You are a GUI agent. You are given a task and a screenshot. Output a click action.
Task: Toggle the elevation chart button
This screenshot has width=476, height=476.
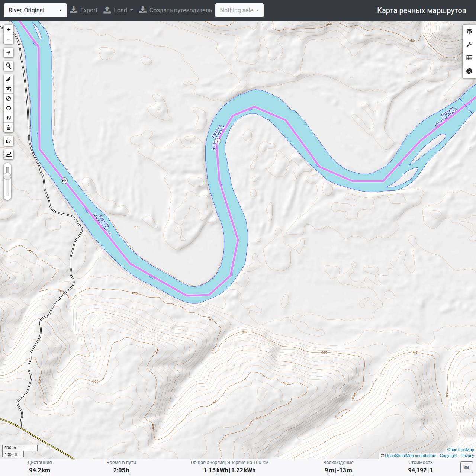click(x=9, y=154)
